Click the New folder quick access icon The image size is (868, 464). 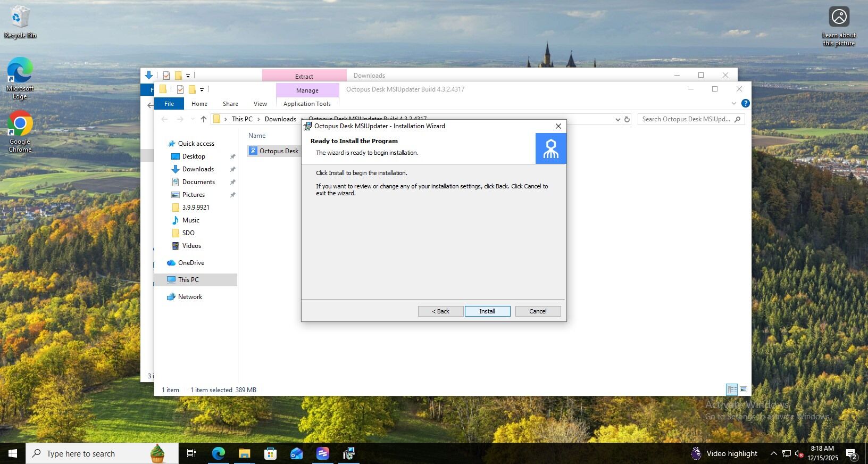click(x=192, y=89)
